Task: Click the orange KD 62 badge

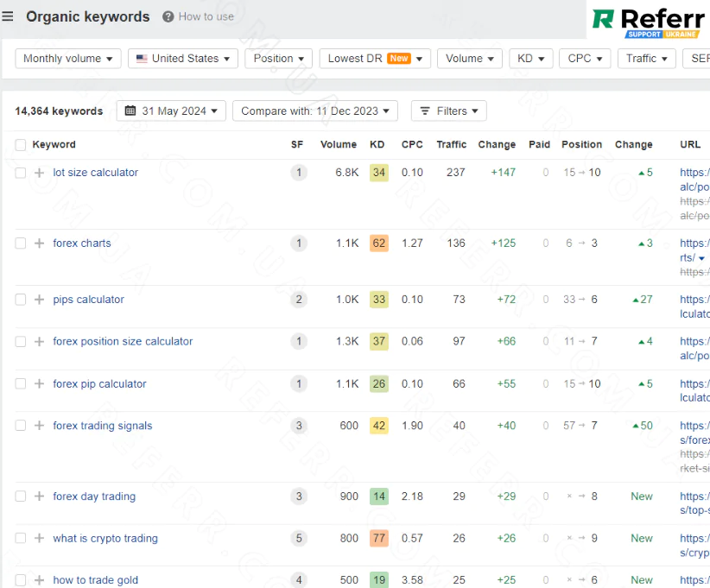Action: [378, 243]
